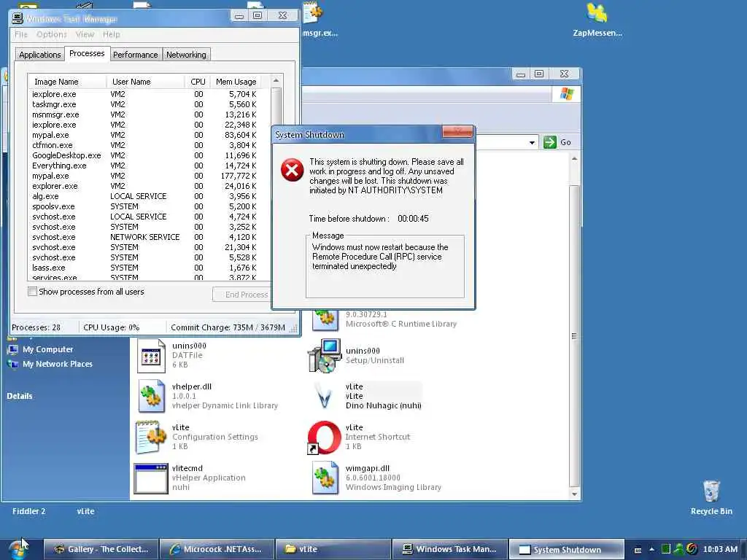Open the address bar dropdown arrow

532,142
